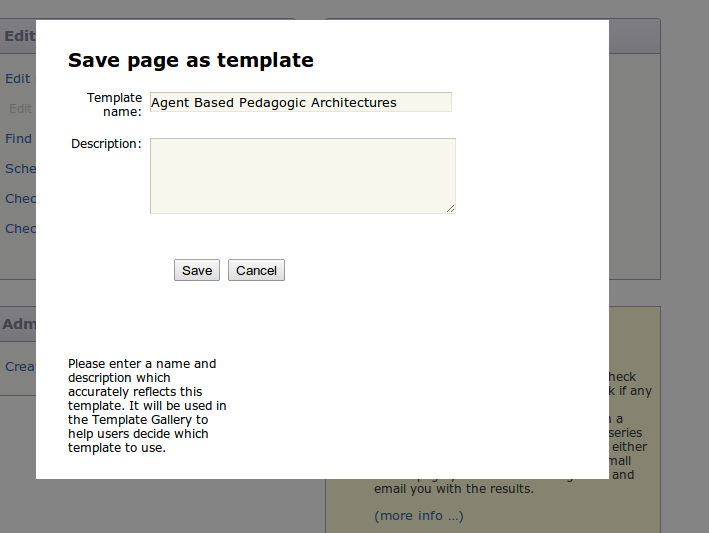The image size is (709, 533).
Task: Click the "Template name:" label
Action: pos(114,104)
